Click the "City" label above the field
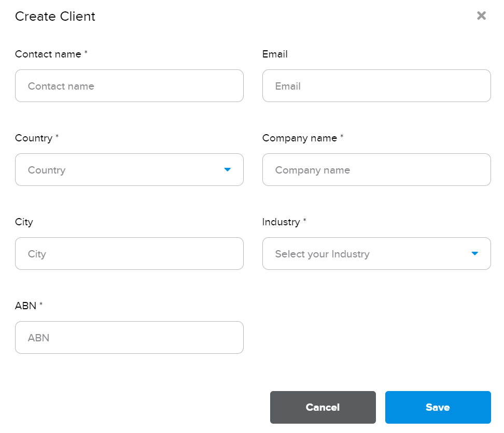Screen dimensions: 504x433 click(24, 222)
